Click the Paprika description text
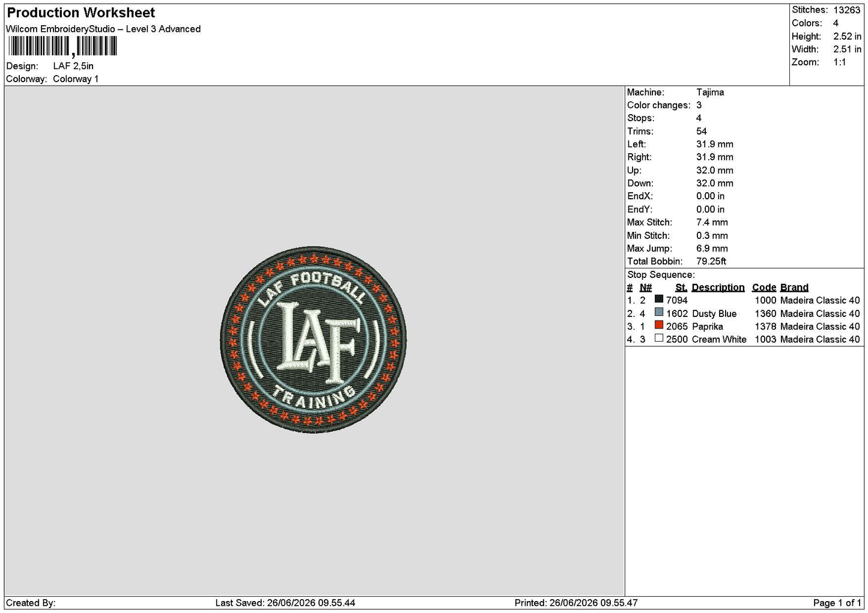Screen dimensions: 868x613 [708, 327]
